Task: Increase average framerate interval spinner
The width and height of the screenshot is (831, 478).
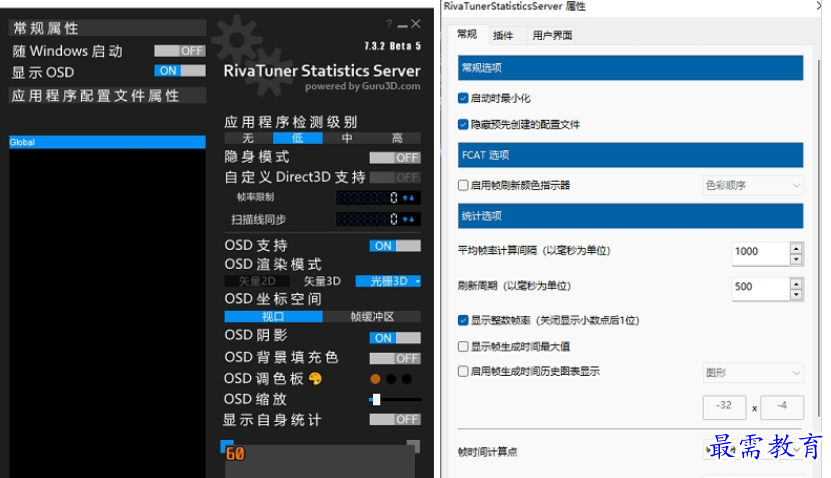Action: (796, 248)
